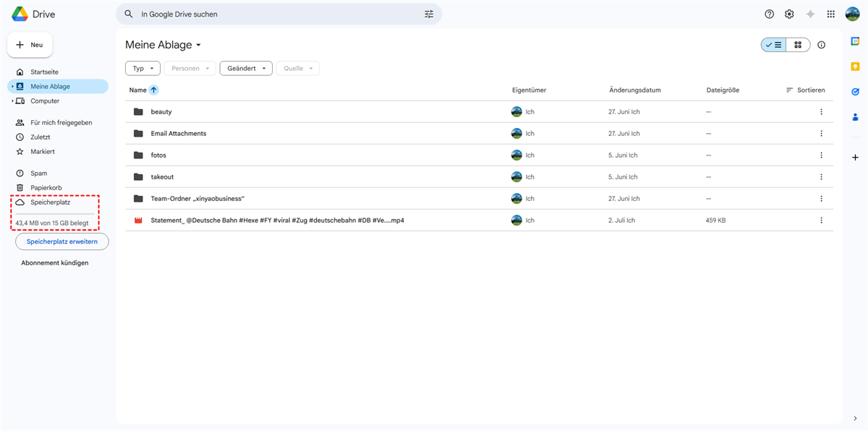Open the Sortieren sort options

click(805, 90)
